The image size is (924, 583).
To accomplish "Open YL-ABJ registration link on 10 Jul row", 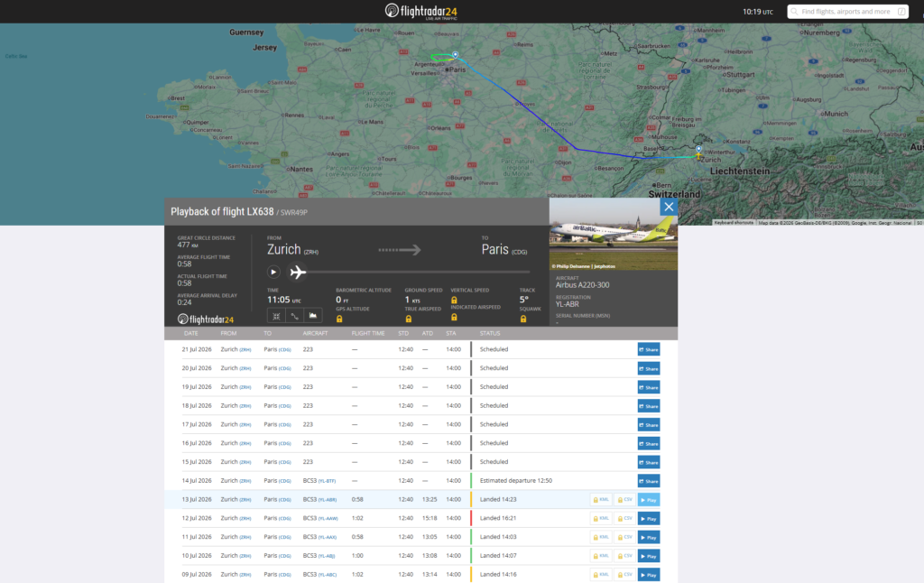I will [327, 556].
